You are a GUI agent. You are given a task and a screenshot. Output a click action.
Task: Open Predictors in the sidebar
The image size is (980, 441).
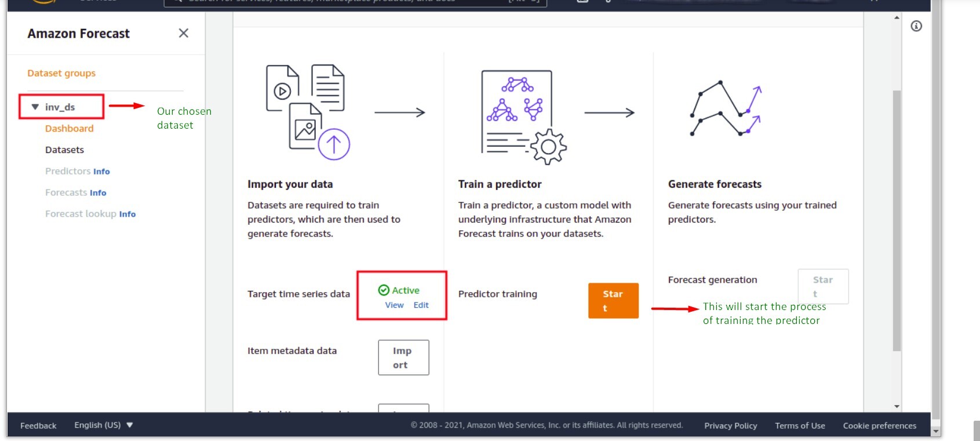pyautogui.click(x=68, y=171)
